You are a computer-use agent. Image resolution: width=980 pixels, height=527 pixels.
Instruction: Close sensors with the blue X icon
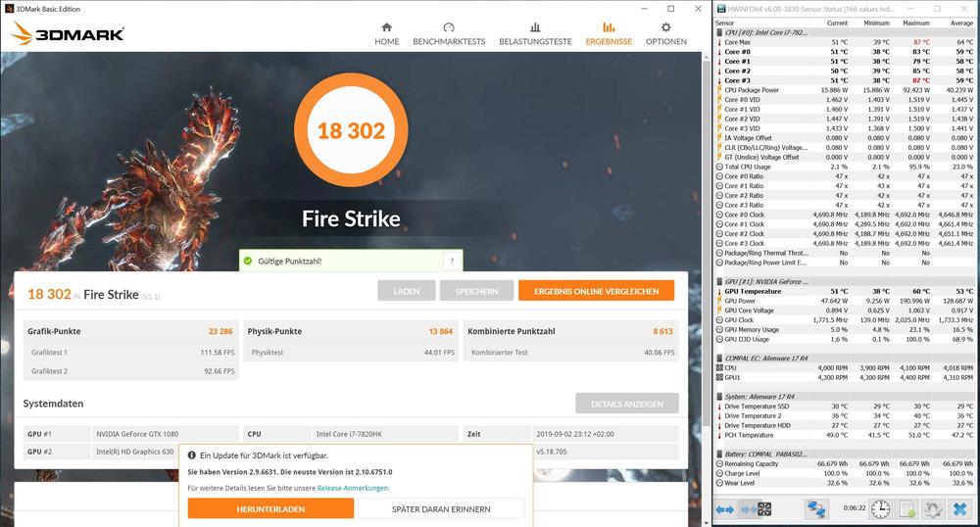959,508
